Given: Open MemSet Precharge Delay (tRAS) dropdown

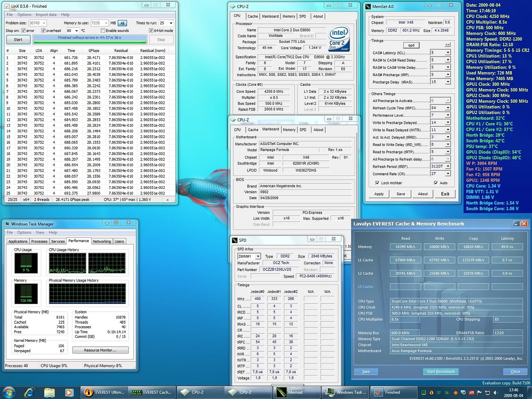Looking at the screenshot, I should (448, 82).
